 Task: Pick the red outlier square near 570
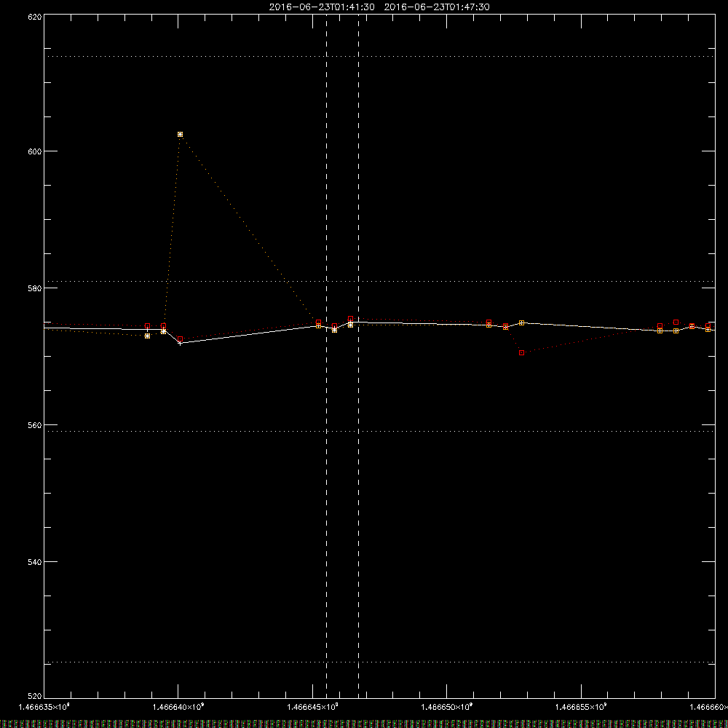522,353
